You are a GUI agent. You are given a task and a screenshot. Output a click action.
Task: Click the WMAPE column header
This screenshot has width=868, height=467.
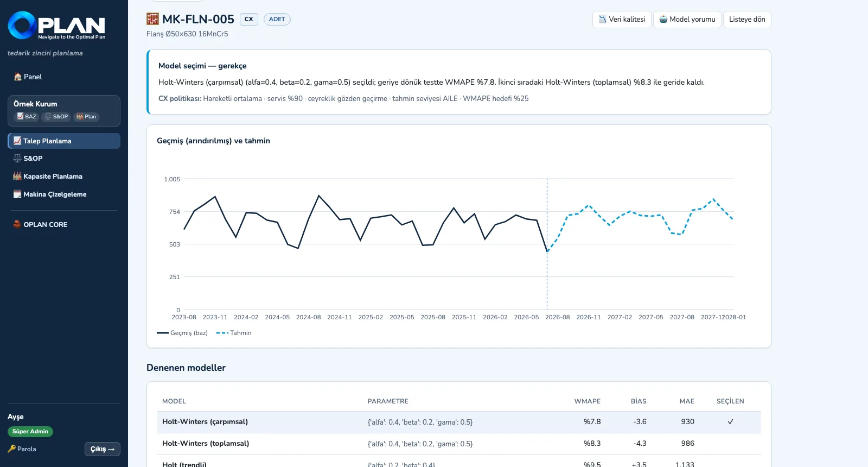[x=588, y=401]
